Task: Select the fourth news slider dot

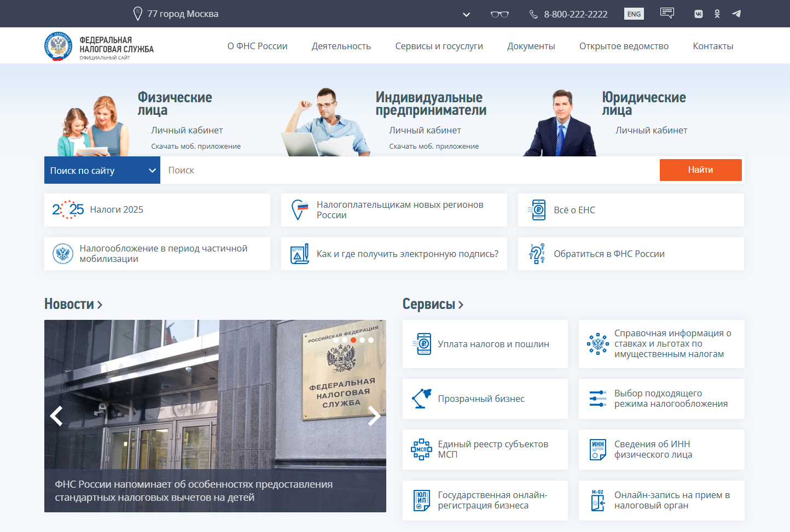Action: (x=362, y=340)
